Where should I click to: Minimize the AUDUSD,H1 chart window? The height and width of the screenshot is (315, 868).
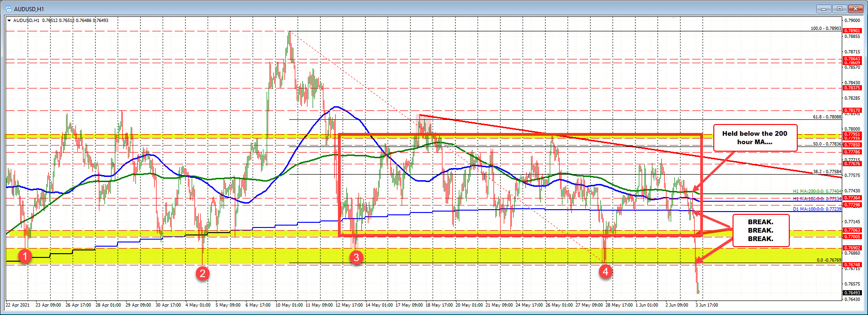tap(823, 9)
